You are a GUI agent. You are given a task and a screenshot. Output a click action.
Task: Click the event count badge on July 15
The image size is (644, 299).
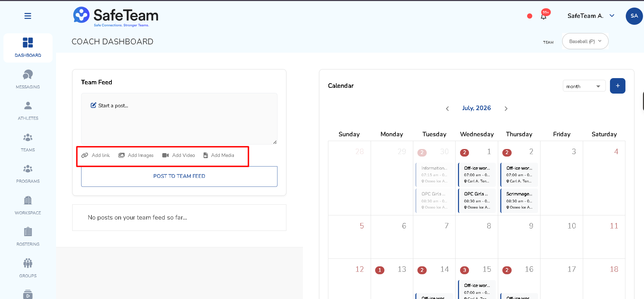465,270
